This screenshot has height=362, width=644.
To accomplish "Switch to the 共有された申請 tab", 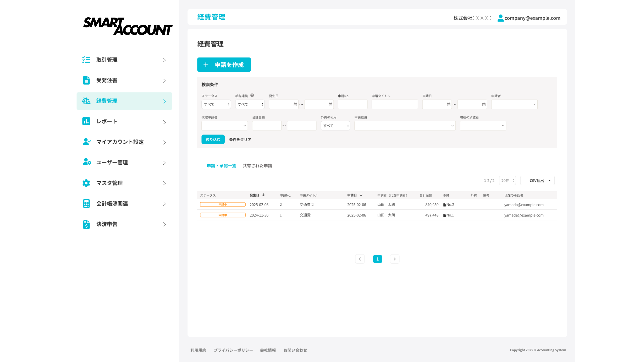I will 257,166.
